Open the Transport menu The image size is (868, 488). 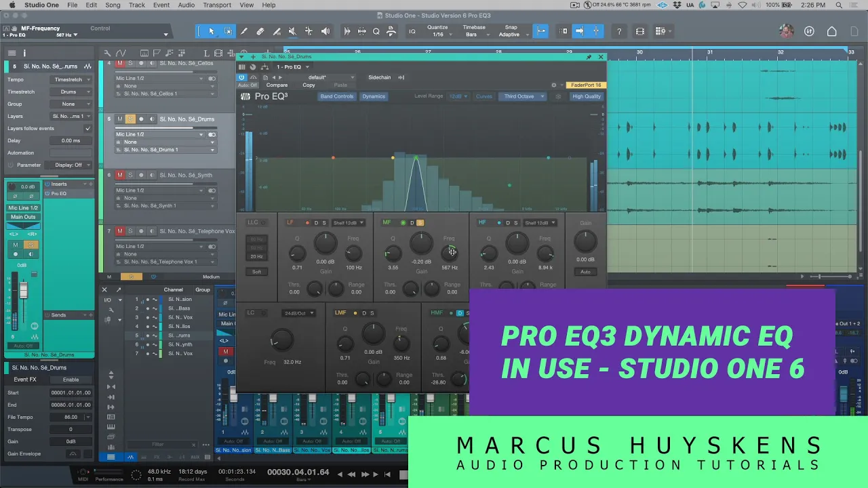[217, 5]
